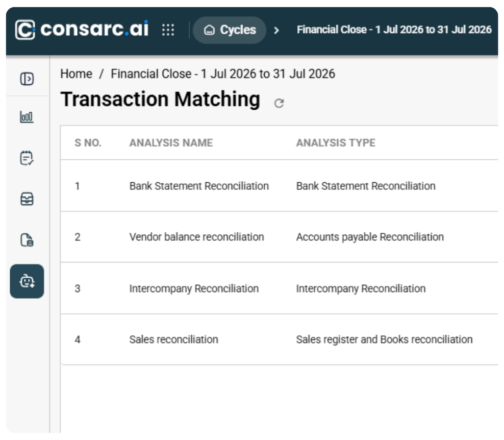Expand the sidebar panel toggle
Screen dimensions: 504x440
coord(27,79)
